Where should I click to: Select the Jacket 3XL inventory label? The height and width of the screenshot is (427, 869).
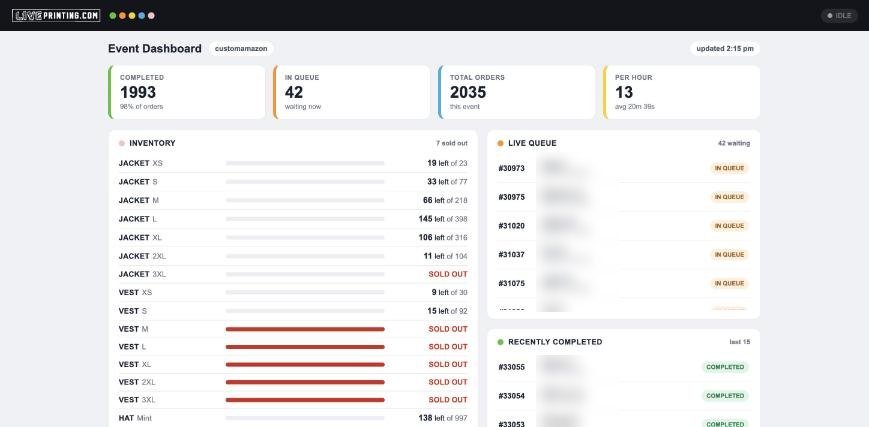pos(142,274)
